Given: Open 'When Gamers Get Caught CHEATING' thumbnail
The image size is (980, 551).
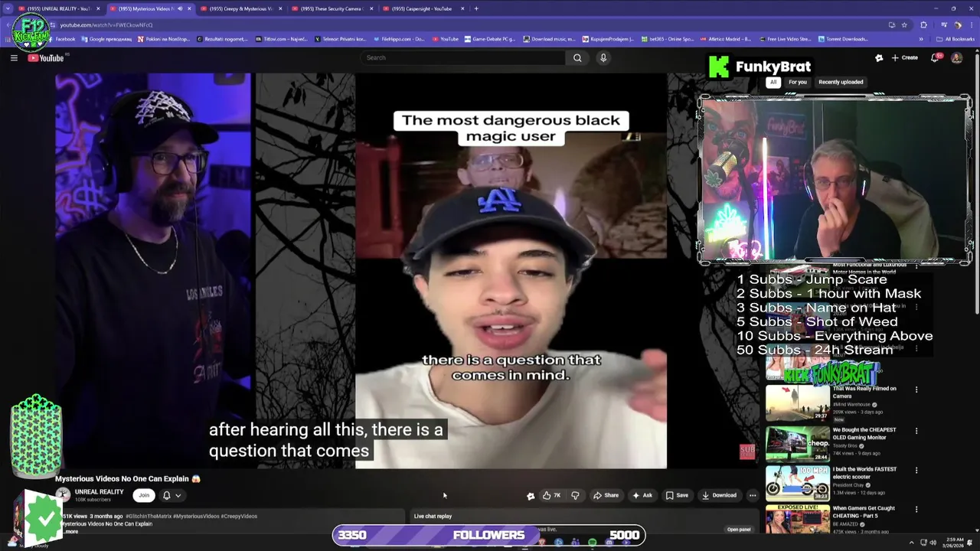Looking at the screenshot, I should click(797, 520).
